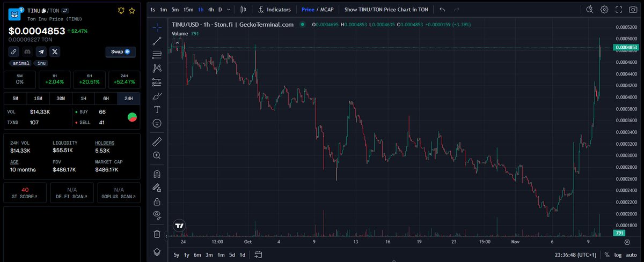The width and height of the screenshot is (644, 262).
Task: Open the GT SCORE panel
Action: (25, 193)
